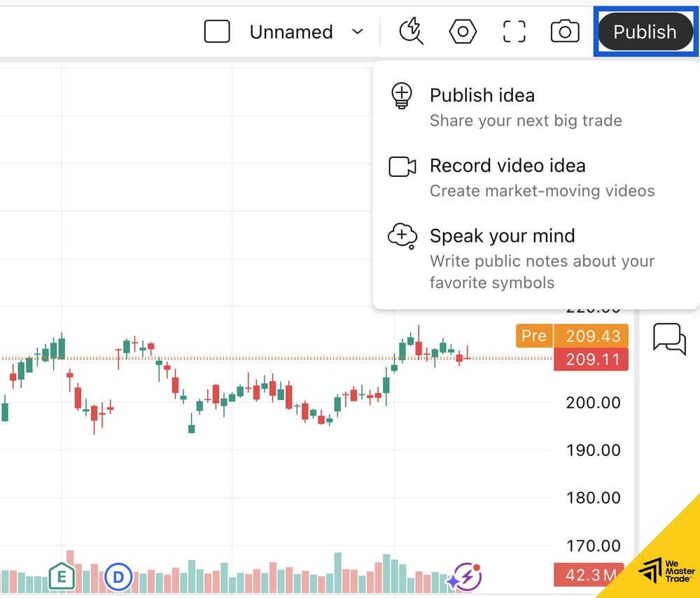Click the 209.11 current price label
The height and width of the screenshot is (598, 700).
click(591, 359)
